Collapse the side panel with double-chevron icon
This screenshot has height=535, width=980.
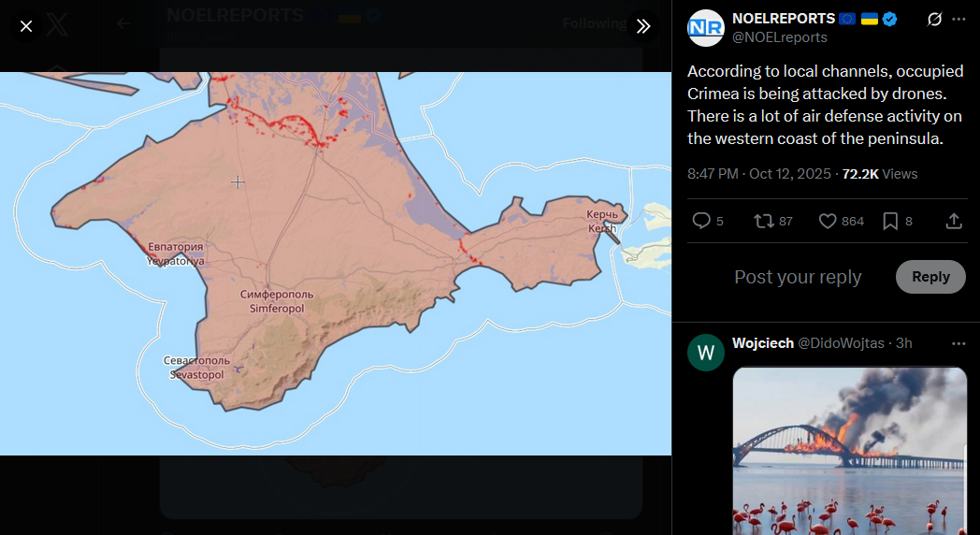click(x=643, y=26)
